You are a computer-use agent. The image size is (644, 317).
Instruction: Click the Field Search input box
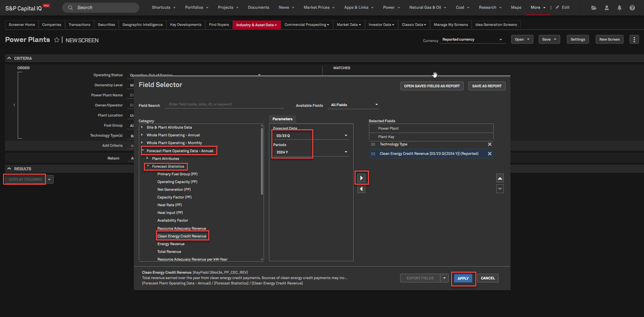click(225, 104)
